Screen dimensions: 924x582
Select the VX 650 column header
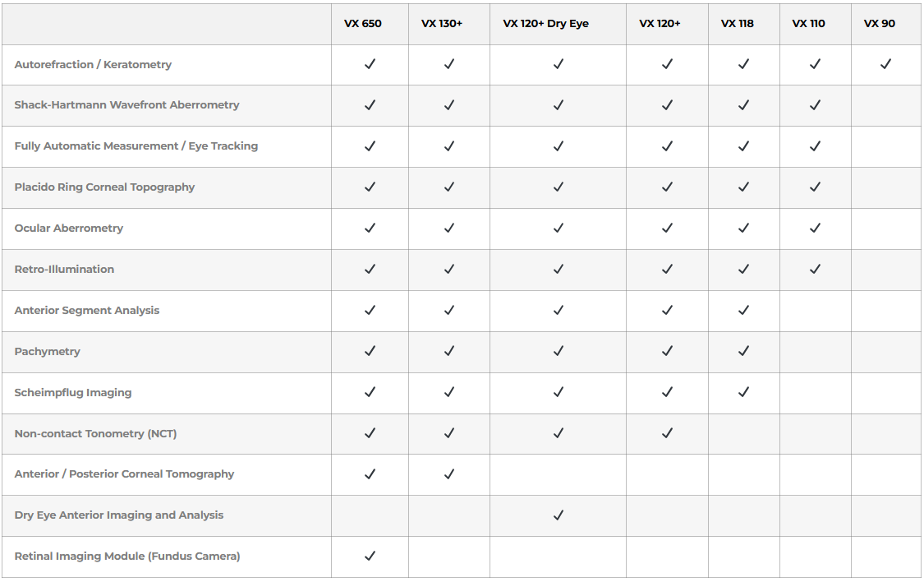(362, 24)
